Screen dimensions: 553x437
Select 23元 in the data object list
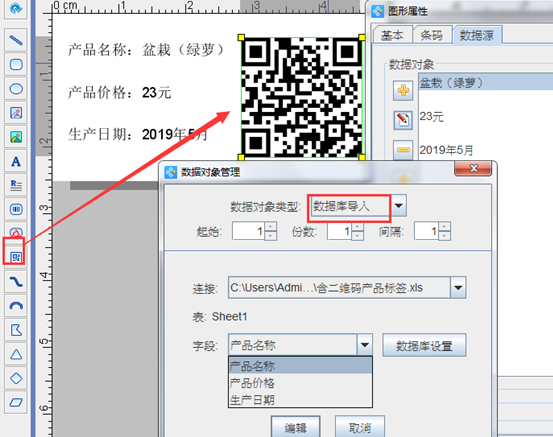pyautogui.click(x=431, y=116)
